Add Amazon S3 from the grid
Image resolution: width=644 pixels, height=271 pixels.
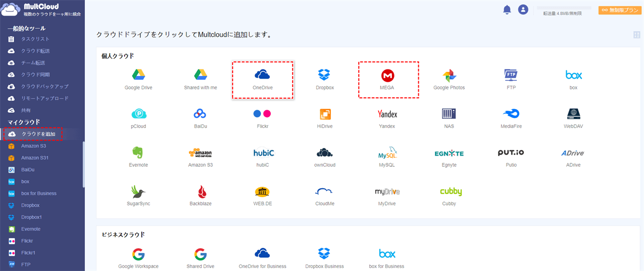[200, 157]
